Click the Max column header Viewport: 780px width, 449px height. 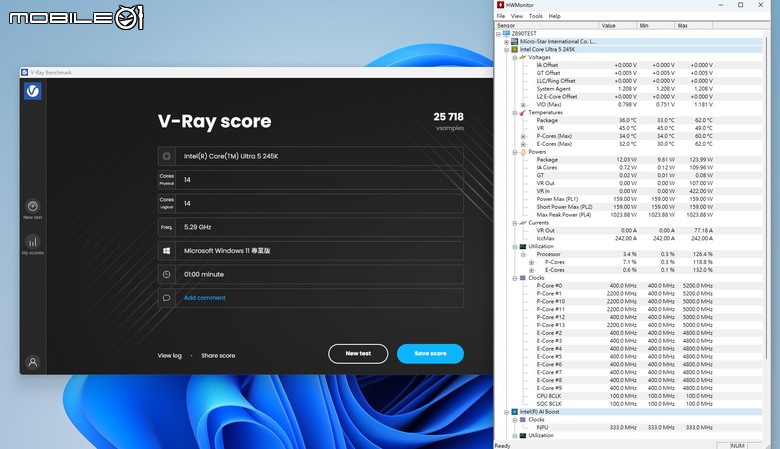[x=694, y=25]
